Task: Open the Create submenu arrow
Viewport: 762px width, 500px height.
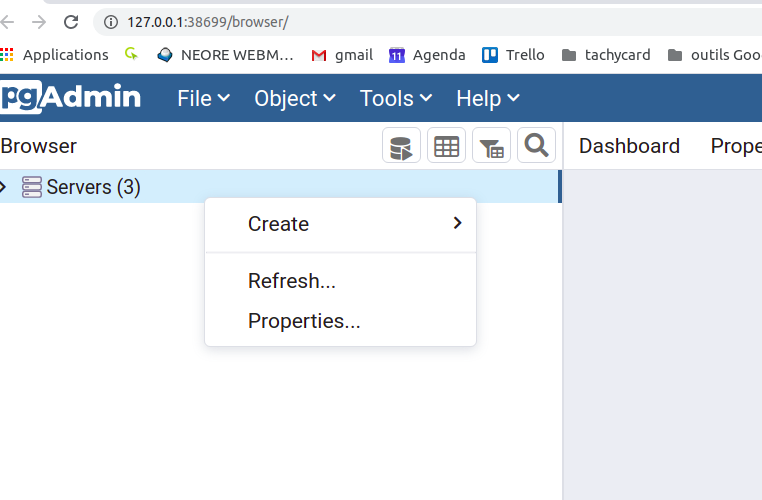Action: tap(457, 223)
